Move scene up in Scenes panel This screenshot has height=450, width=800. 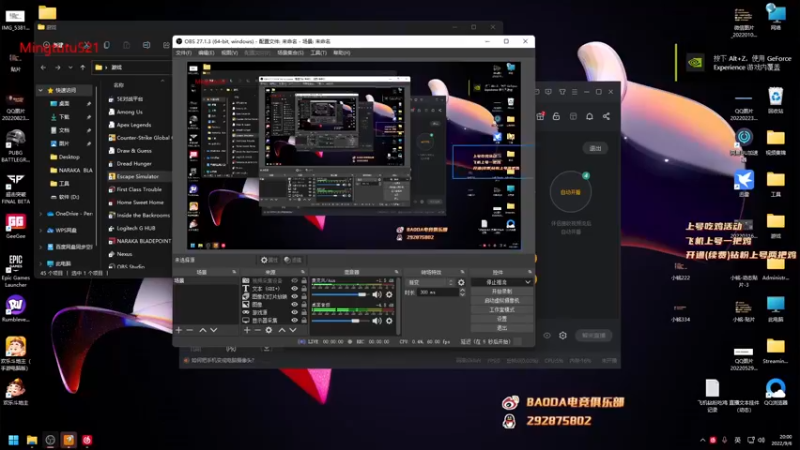[203, 330]
